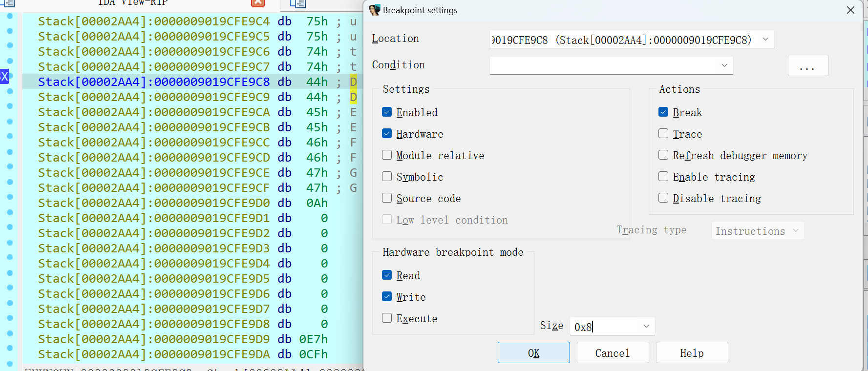Expand the Size dropdown
868x371 pixels.
[x=646, y=326]
